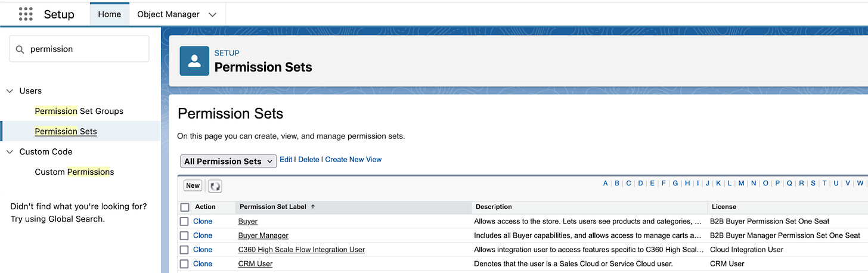Click the Permission Sets page header icon
This screenshot has width=868, height=273.
(194, 61)
